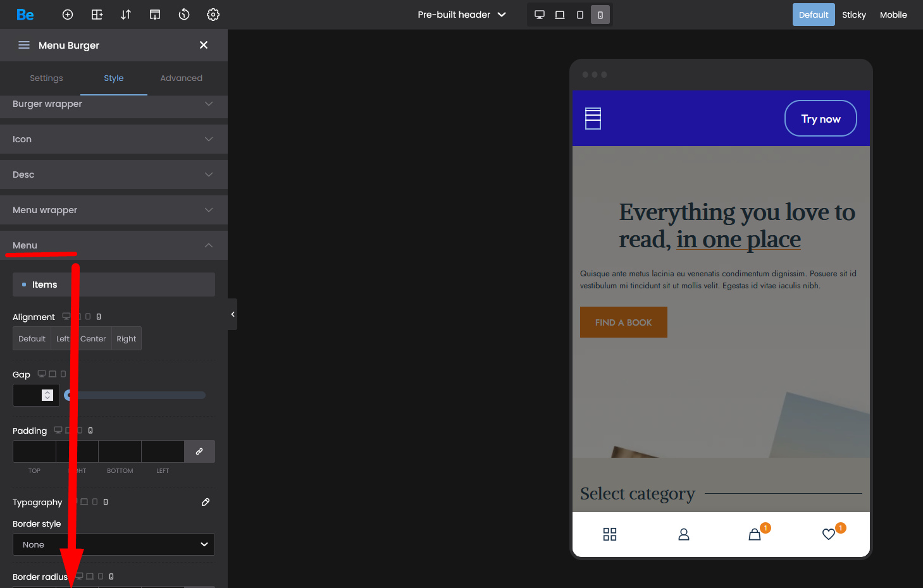Screen dimensions: 923x588
Task: Open the settings gear icon
Action: 213,15
